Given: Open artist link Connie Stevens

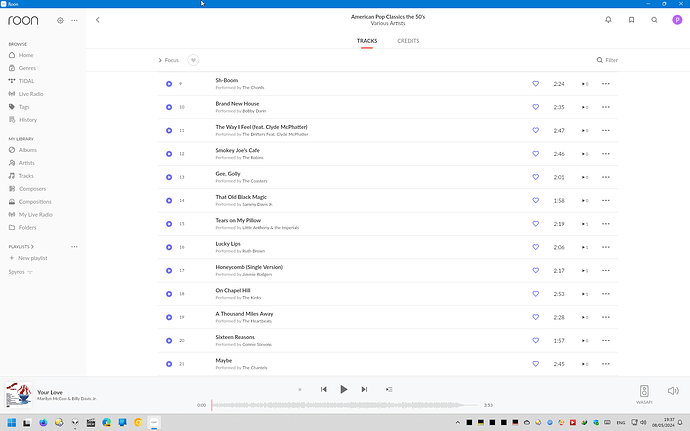Looking at the screenshot, I should click(x=257, y=344).
